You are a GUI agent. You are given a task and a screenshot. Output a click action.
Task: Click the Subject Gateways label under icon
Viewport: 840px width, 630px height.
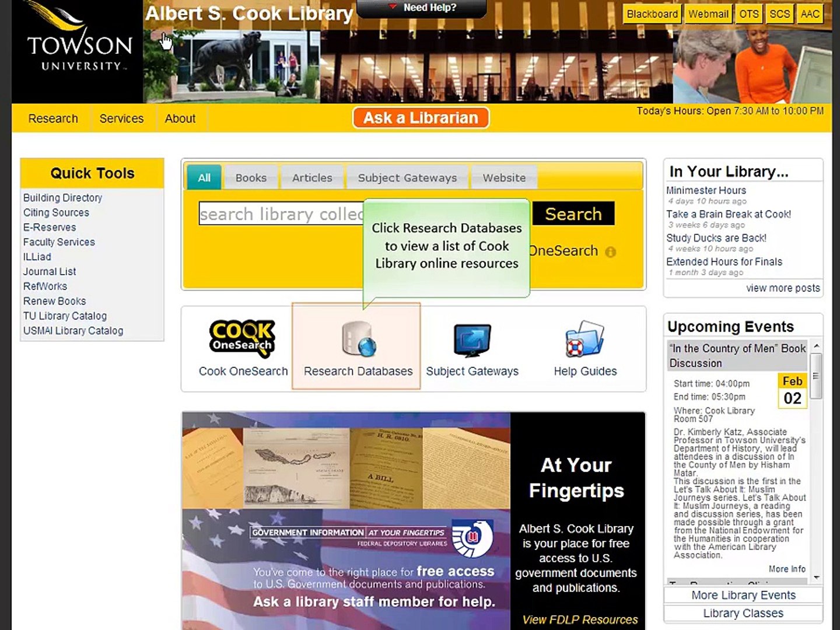tap(472, 371)
